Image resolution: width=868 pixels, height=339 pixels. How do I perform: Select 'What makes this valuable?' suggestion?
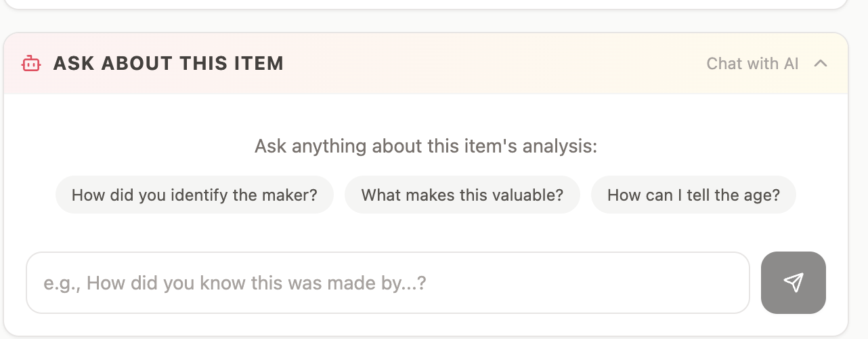click(x=462, y=195)
